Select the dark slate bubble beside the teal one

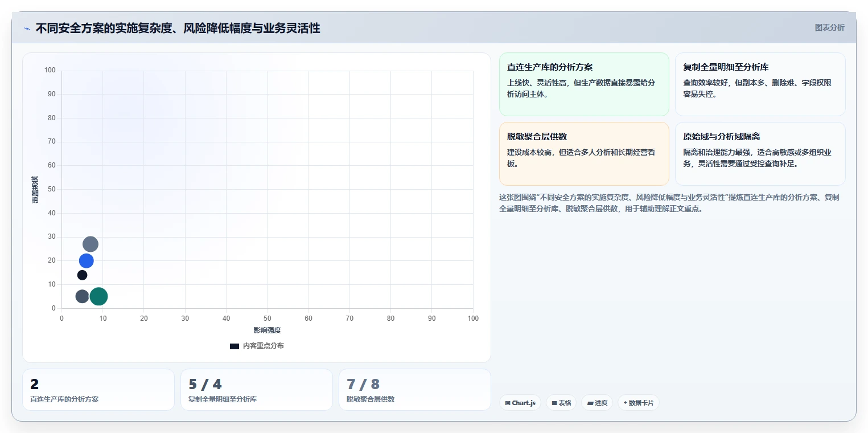coord(82,296)
